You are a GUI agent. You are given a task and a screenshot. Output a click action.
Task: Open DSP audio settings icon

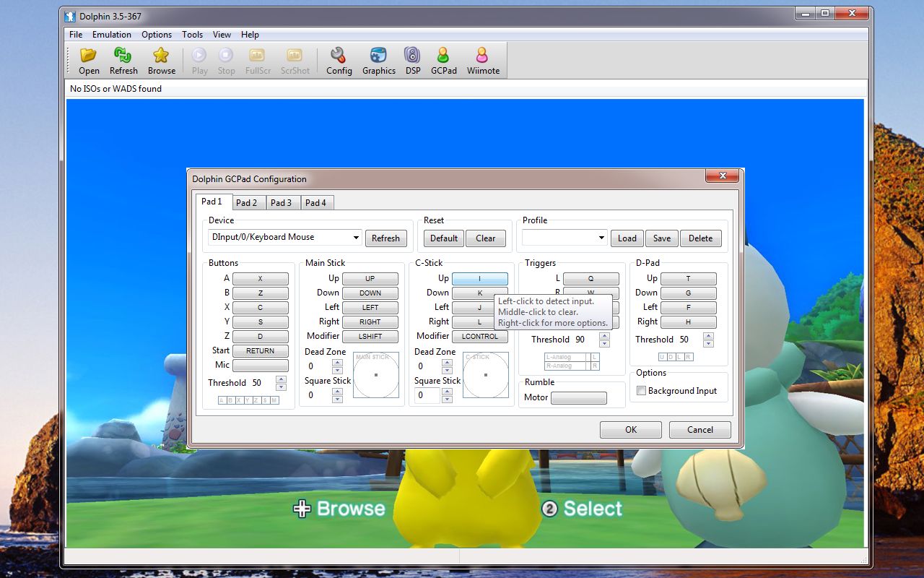(412, 61)
